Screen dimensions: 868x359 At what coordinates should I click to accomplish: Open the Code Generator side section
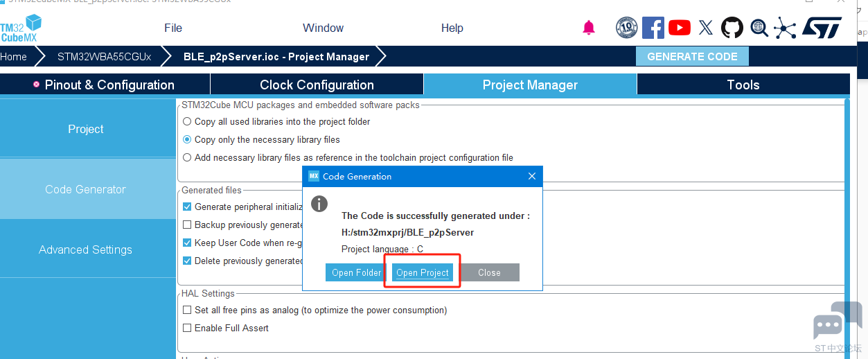[x=87, y=189]
